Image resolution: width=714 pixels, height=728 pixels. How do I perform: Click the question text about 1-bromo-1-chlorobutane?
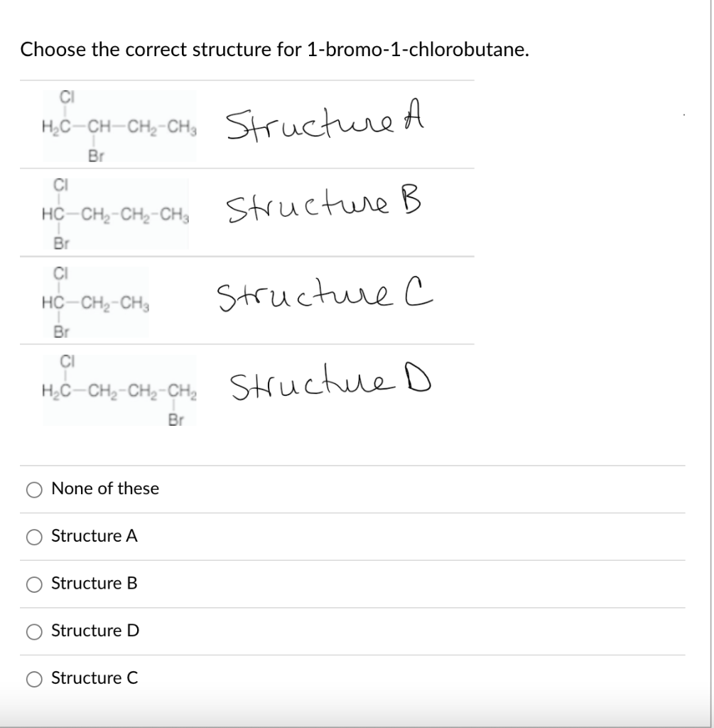coord(274,50)
